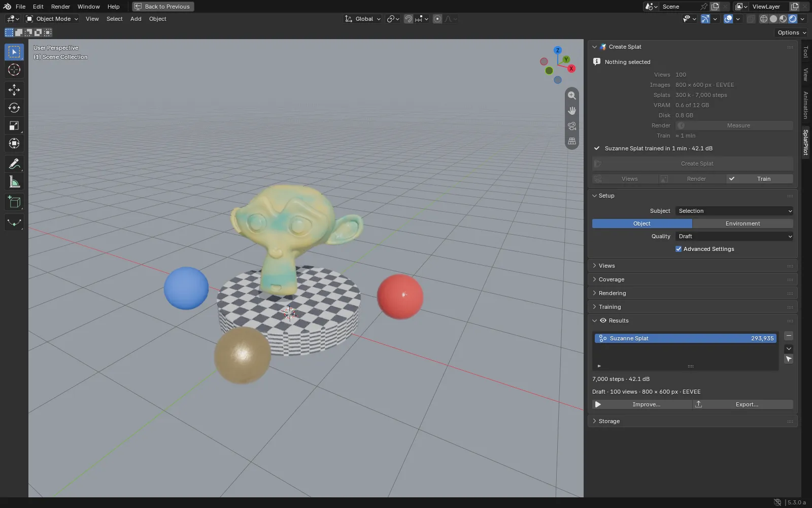The width and height of the screenshot is (812, 508).
Task: Toggle the Results panel eye icon
Action: click(x=603, y=321)
